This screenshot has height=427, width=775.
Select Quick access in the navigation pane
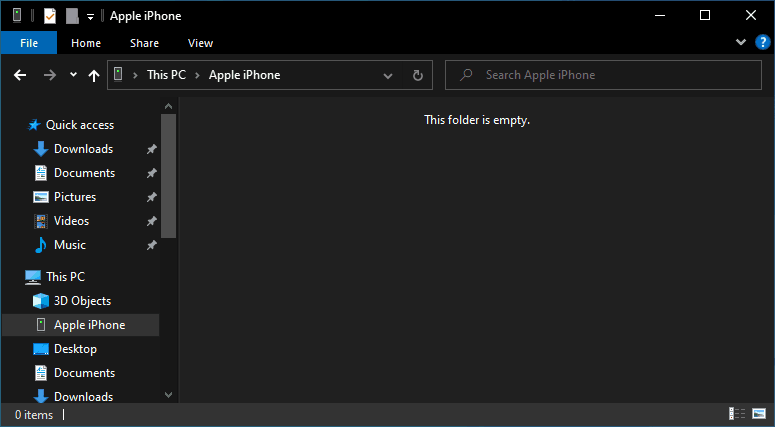point(80,125)
